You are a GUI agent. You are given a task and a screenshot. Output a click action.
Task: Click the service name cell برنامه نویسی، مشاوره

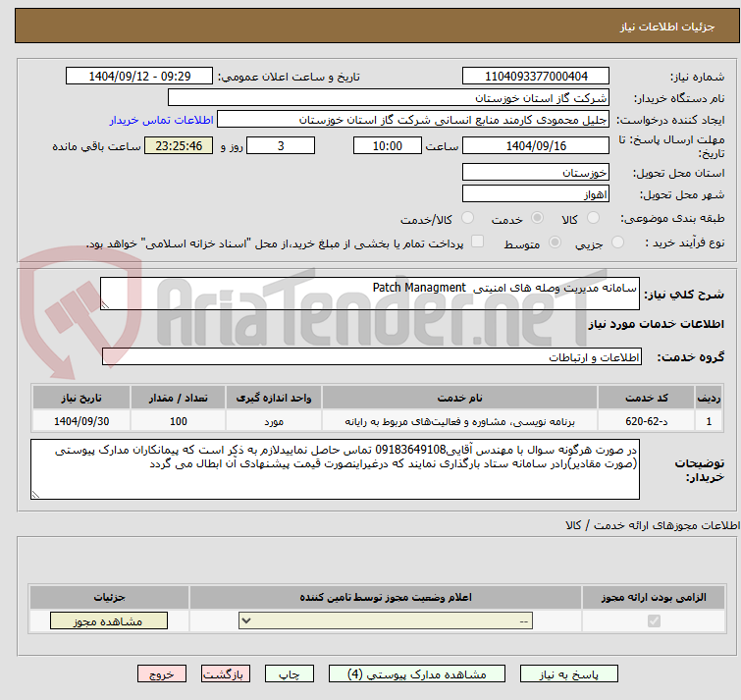point(460,421)
